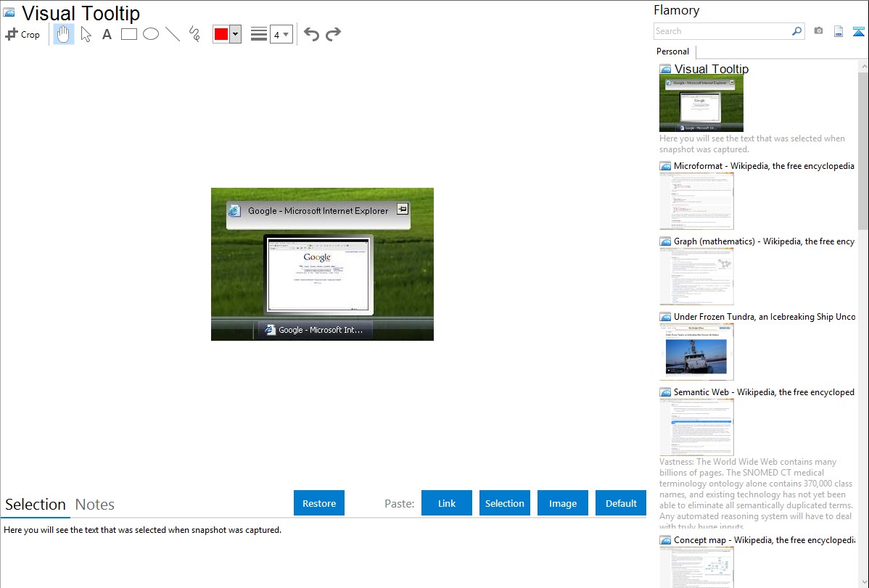Pick the freehand scribble tool
The image size is (869, 588).
(x=194, y=34)
